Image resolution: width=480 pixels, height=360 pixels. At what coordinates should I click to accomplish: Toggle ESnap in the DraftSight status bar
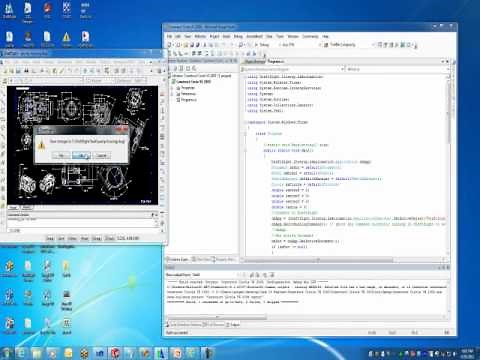click(x=96, y=238)
